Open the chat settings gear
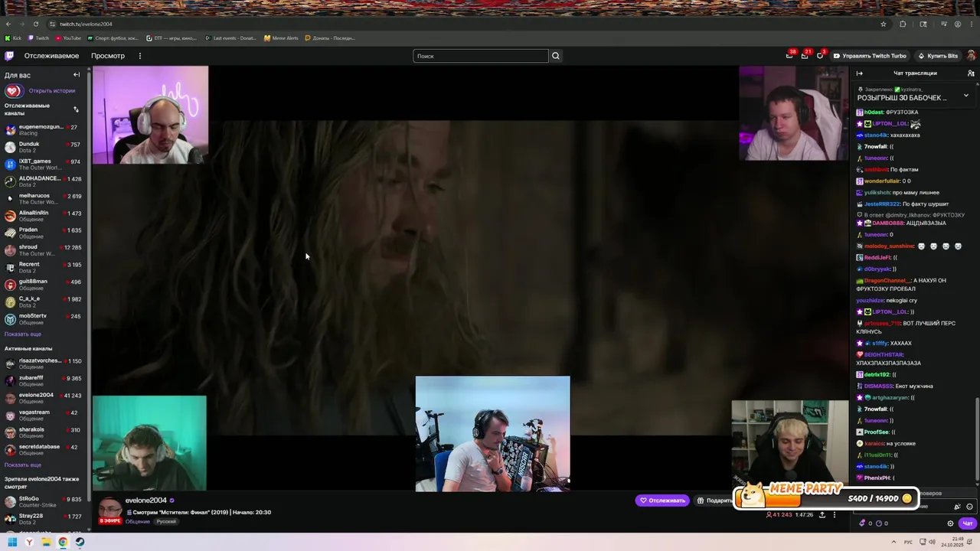This screenshot has height=551, width=980. [950, 523]
